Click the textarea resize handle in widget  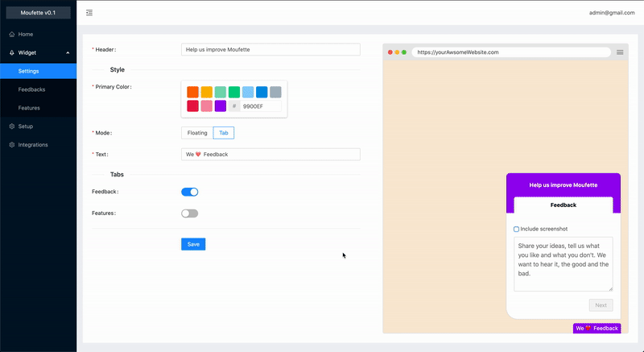pyautogui.click(x=611, y=288)
